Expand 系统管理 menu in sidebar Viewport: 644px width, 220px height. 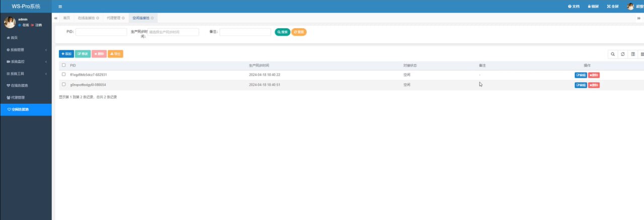click(26, 50)
